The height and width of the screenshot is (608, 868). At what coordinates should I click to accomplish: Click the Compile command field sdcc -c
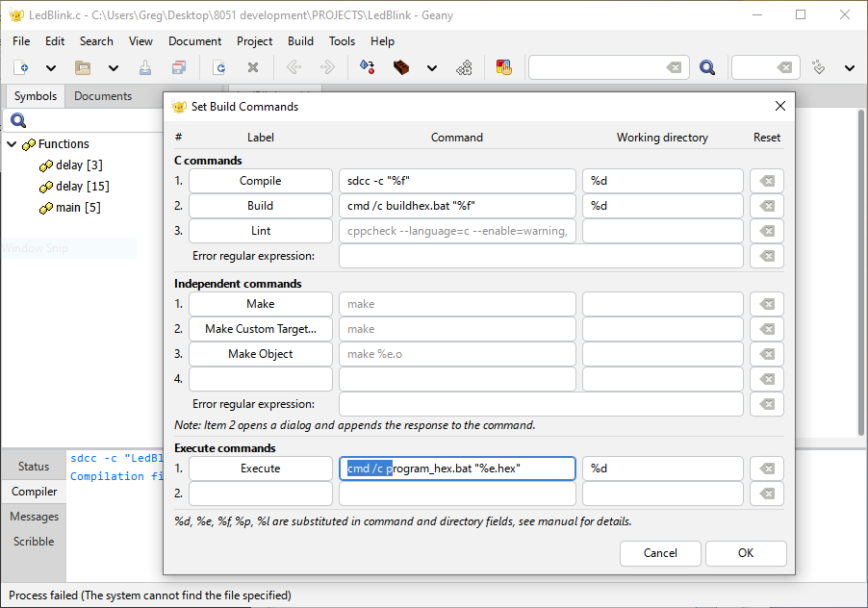tap(457, 181)
